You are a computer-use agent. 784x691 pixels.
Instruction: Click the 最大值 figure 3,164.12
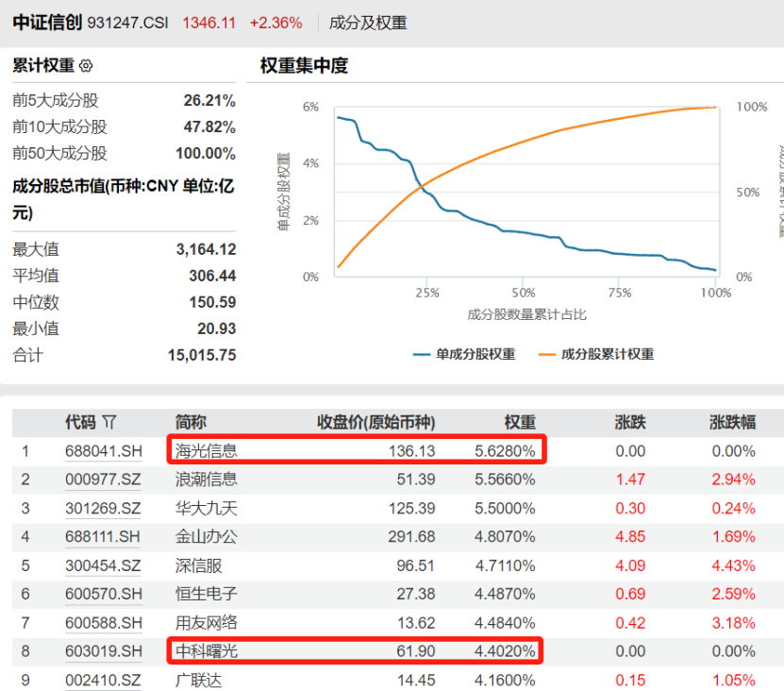point(206,249)
